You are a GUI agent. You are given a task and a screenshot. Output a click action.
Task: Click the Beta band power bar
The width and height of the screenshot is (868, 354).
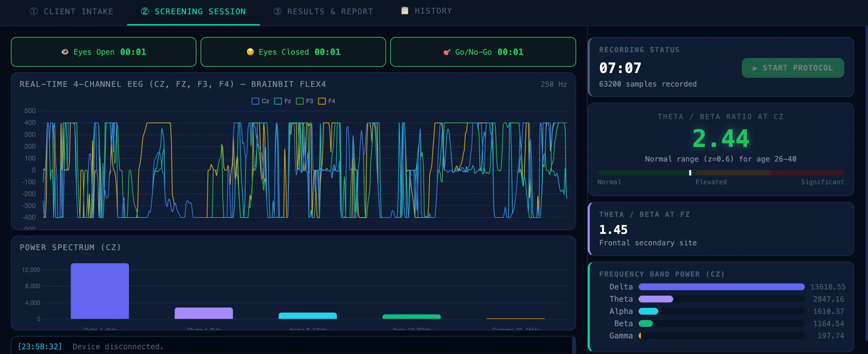point(646,323)
